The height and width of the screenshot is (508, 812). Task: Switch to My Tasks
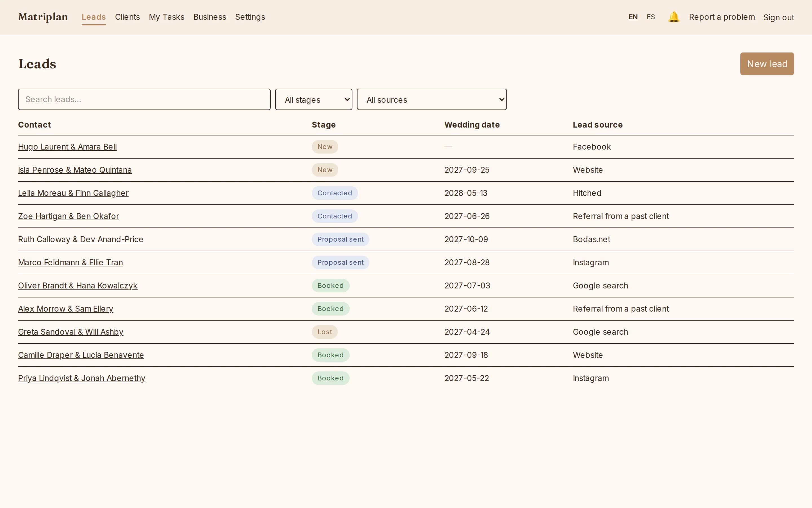pos(166,17)
